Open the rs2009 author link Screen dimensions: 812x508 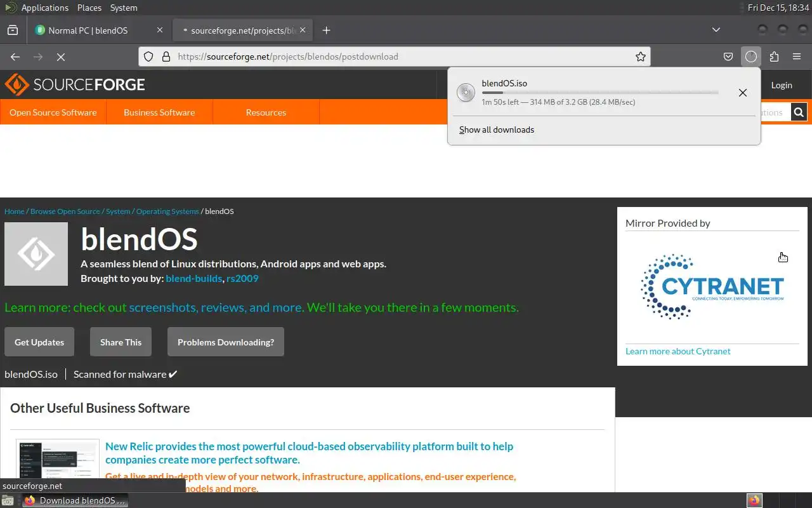[242, 278]
